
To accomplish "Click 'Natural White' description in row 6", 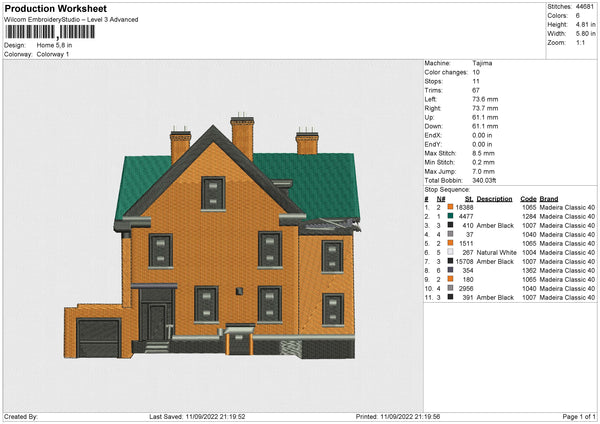I will tap(496, 253).
